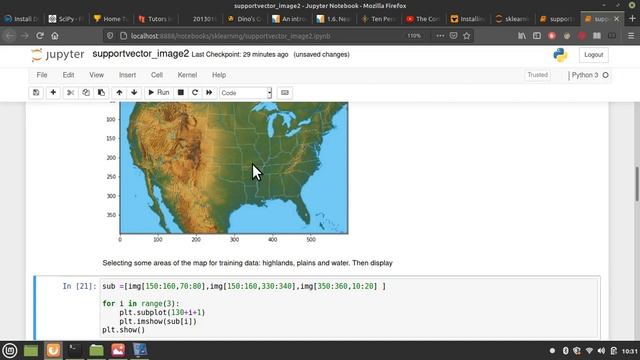
Task: Click the Trusted notebook indicator
Action: pyautogui.click(x=538, y=75)
